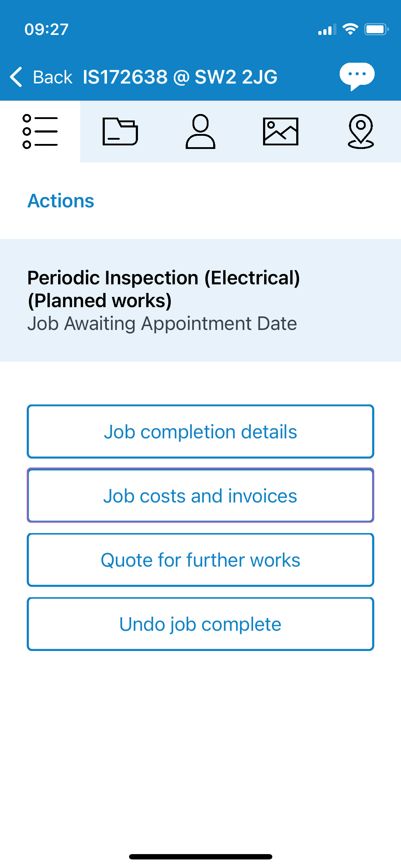Tap the 09:27 clock display
Image resolution: width=401 pixels, height=868 pixels.
[x=47, y=29]
